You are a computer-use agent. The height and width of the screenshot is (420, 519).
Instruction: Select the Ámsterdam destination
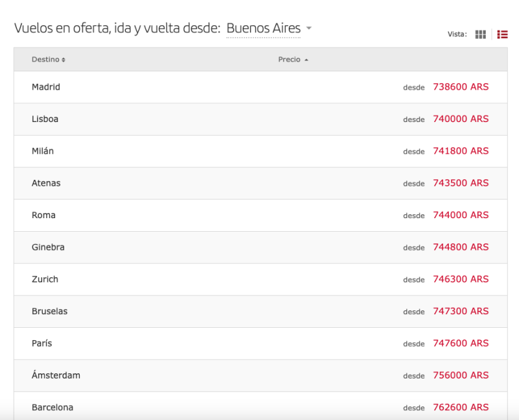56,375
